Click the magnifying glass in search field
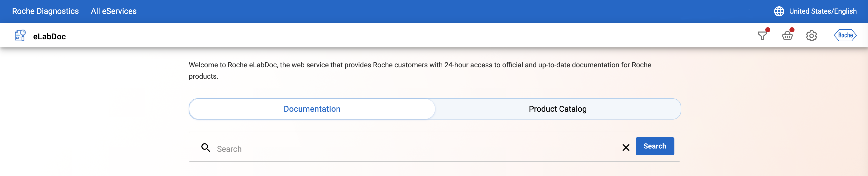The image size is (868, 176). pos(205,148)
